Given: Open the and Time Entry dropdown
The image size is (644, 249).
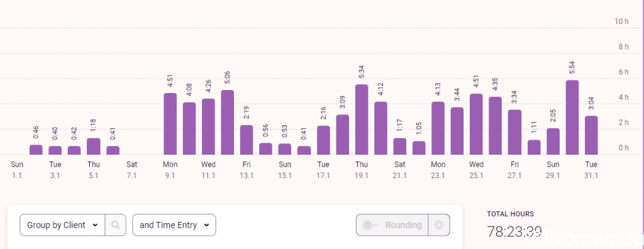Looking at the screenshot, I should click(x=174, y=225).
